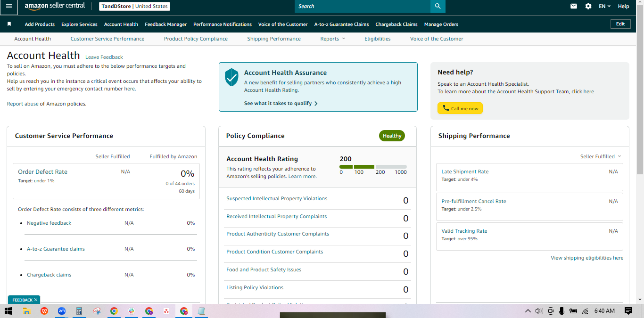Open the Voice of the Customer tab

click(437, 39)
